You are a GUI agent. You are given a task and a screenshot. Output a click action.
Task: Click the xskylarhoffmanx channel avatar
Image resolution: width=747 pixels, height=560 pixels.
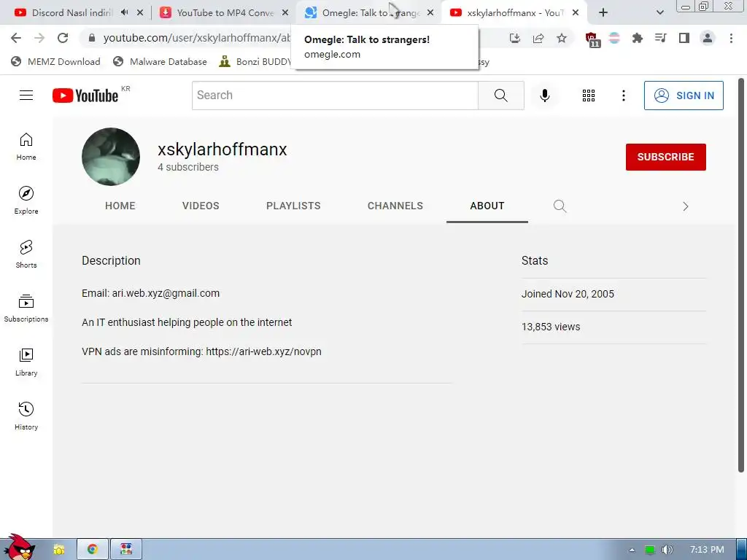pos(111,157)
